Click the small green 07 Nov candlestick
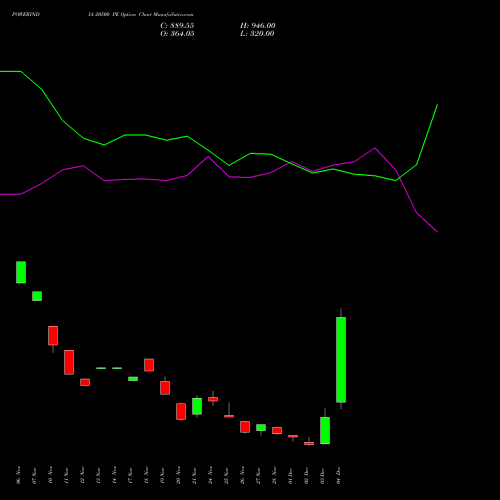500x500 pixels. [37, 296]
